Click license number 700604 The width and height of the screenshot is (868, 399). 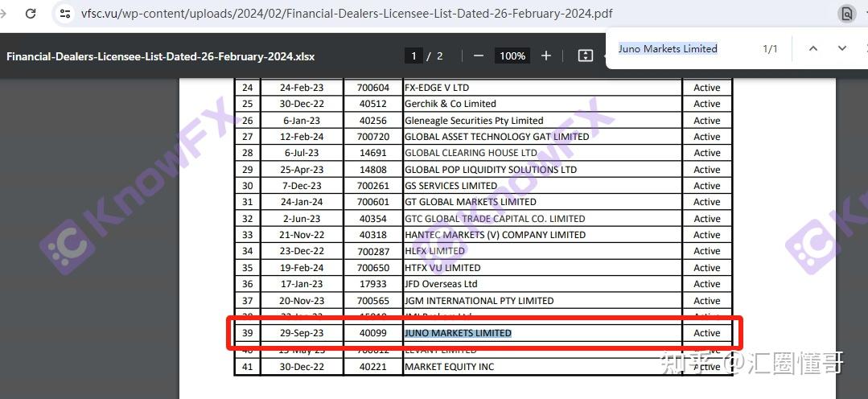pos(373,88)
